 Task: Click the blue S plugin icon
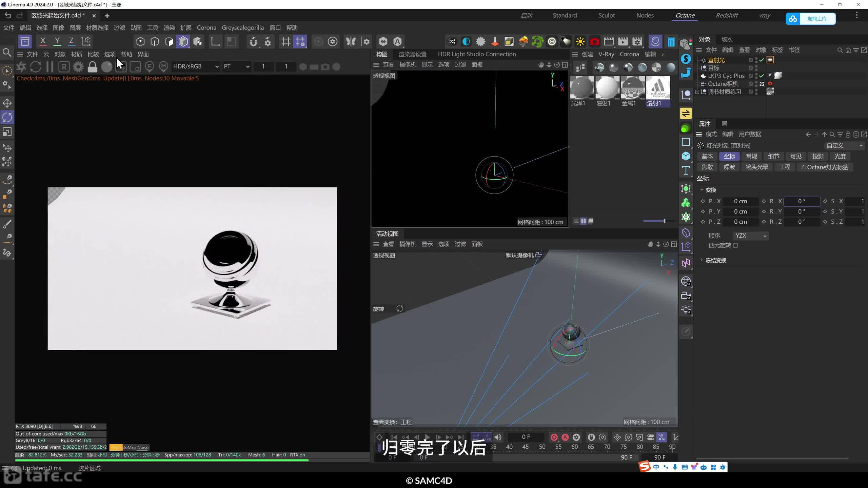(686, 59)
